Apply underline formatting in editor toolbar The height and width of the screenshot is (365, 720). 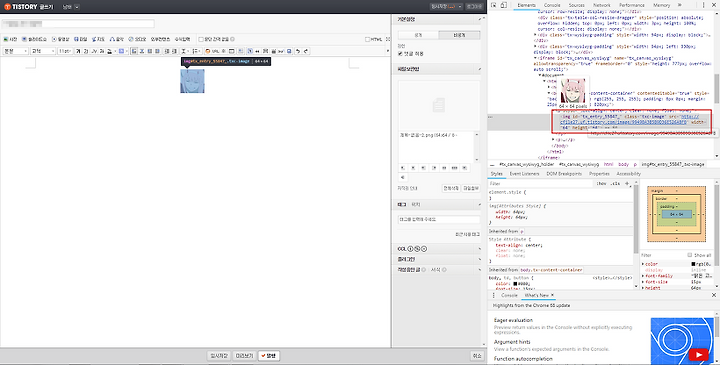pos(86,51)
